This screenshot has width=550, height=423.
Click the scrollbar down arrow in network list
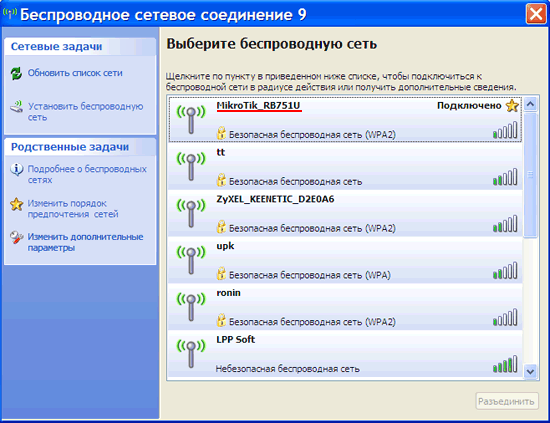530,371
